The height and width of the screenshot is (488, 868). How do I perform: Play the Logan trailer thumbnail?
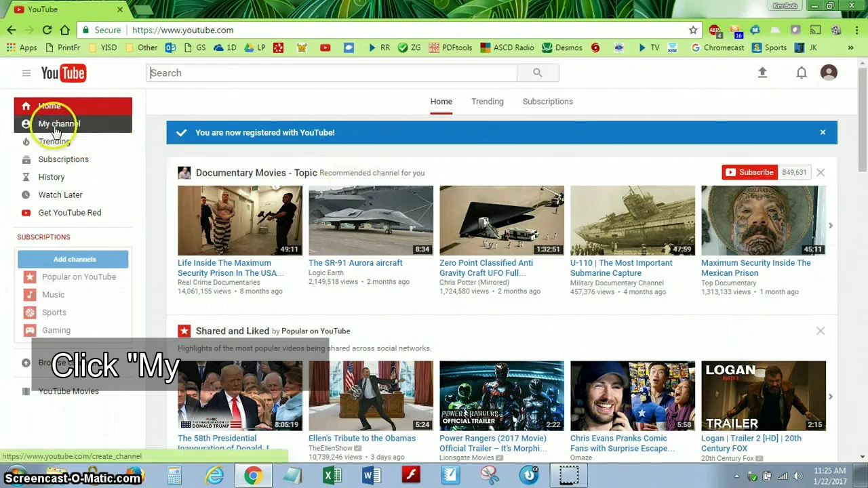764,396
